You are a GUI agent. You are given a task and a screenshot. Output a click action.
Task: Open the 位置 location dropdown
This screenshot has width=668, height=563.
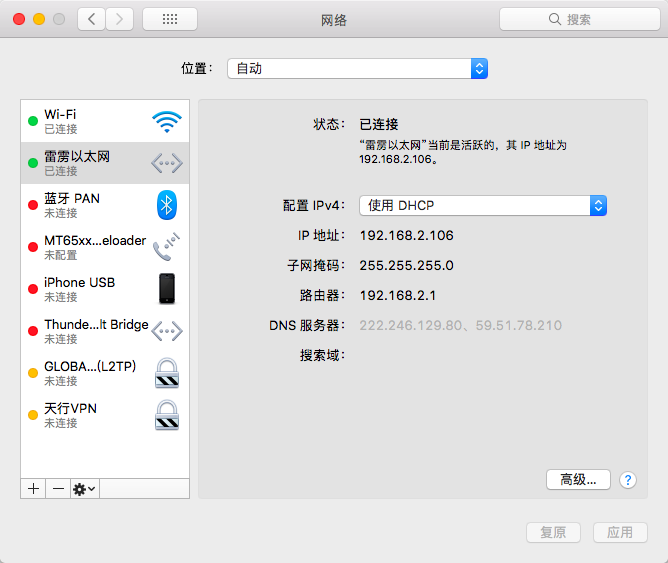(357, 68)
